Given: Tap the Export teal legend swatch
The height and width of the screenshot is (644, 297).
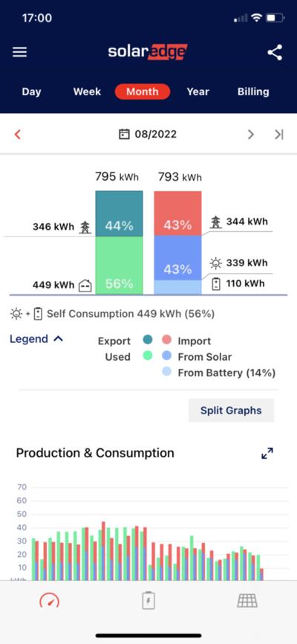Looking at the screenshot, I should click(x=148, y=340).
